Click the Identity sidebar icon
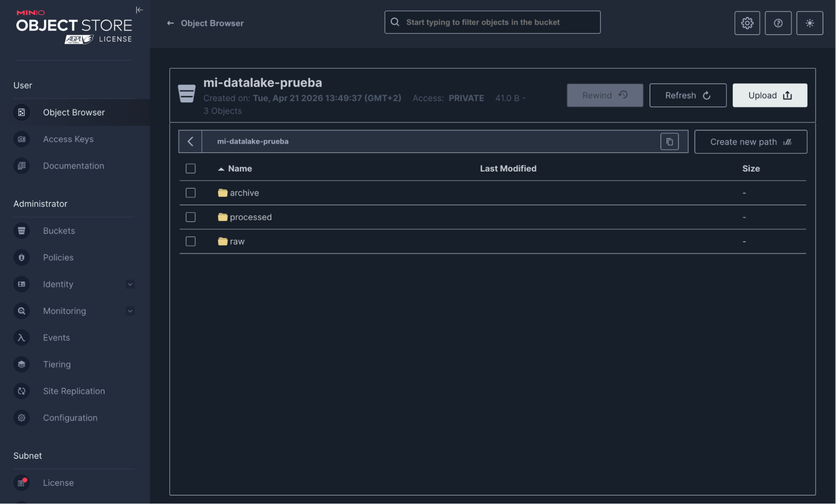Viewport: 836px width, 504px height. [21, 284]
